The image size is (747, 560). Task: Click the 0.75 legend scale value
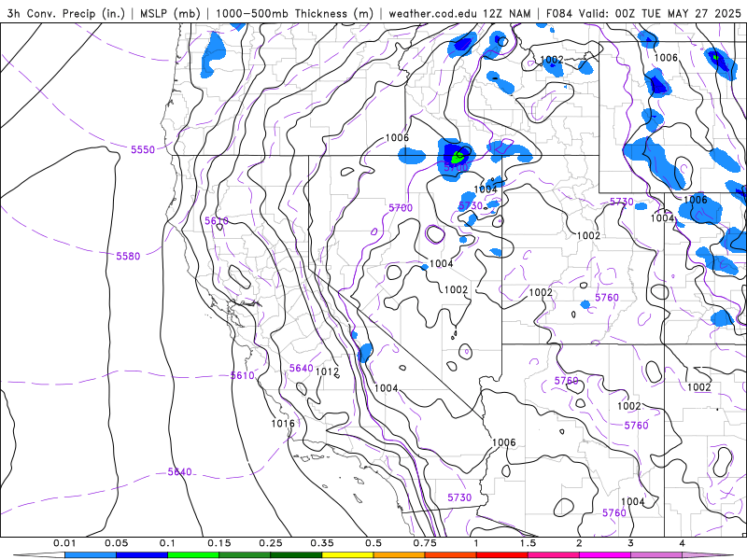point(425,543)
